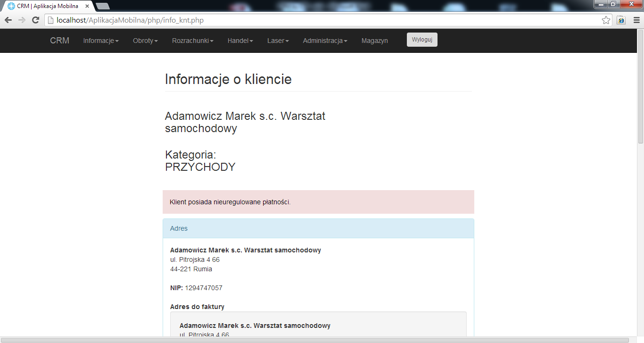Expand the Handel dropdown menu

pyautogui.click(x=240, y=41)
